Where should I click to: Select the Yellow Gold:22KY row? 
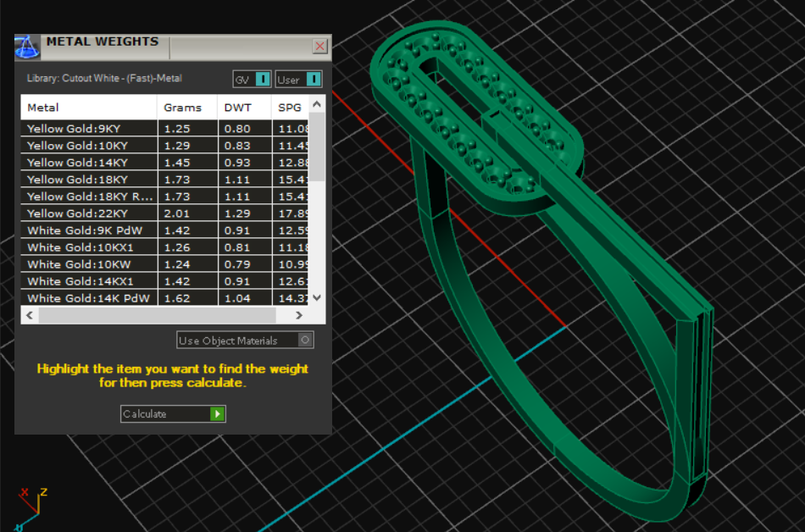(164, 213)
